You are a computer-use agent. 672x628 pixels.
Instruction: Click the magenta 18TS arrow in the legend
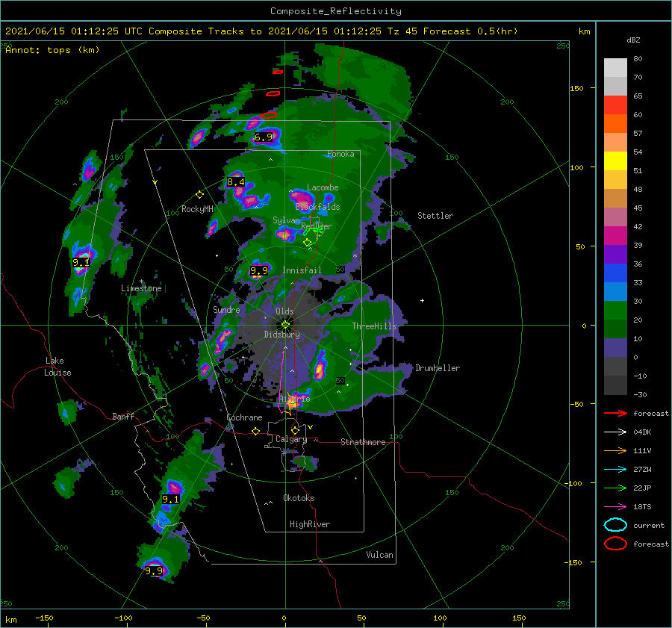pos(615,507)
